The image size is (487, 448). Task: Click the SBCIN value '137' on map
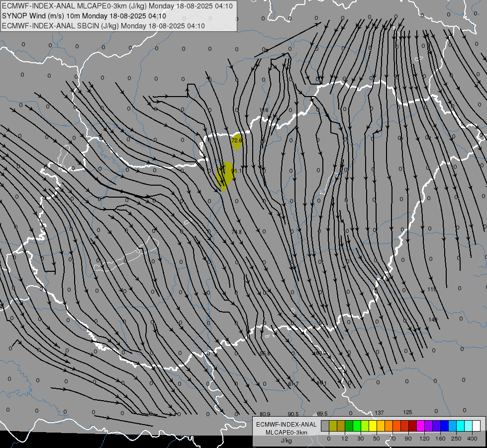(379, 413)
